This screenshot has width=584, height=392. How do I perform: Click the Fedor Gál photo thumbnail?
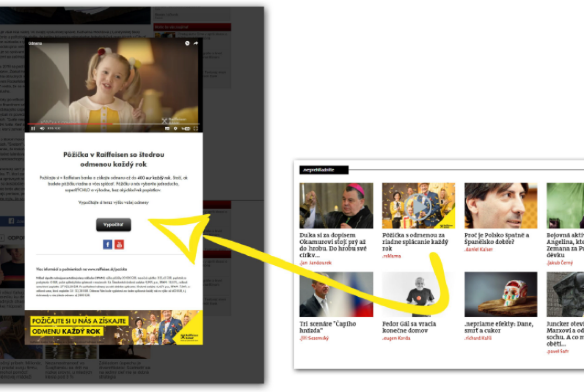[418, 294]
